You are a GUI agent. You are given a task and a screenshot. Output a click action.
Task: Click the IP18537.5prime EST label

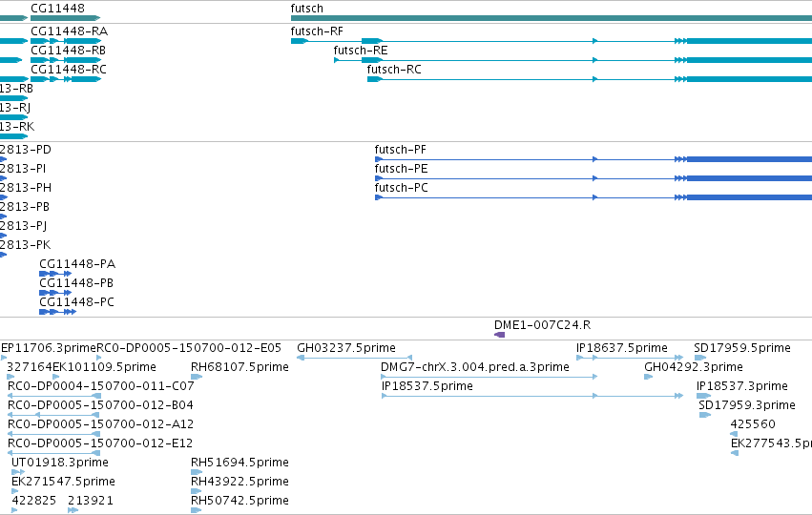tap(427, 386)
